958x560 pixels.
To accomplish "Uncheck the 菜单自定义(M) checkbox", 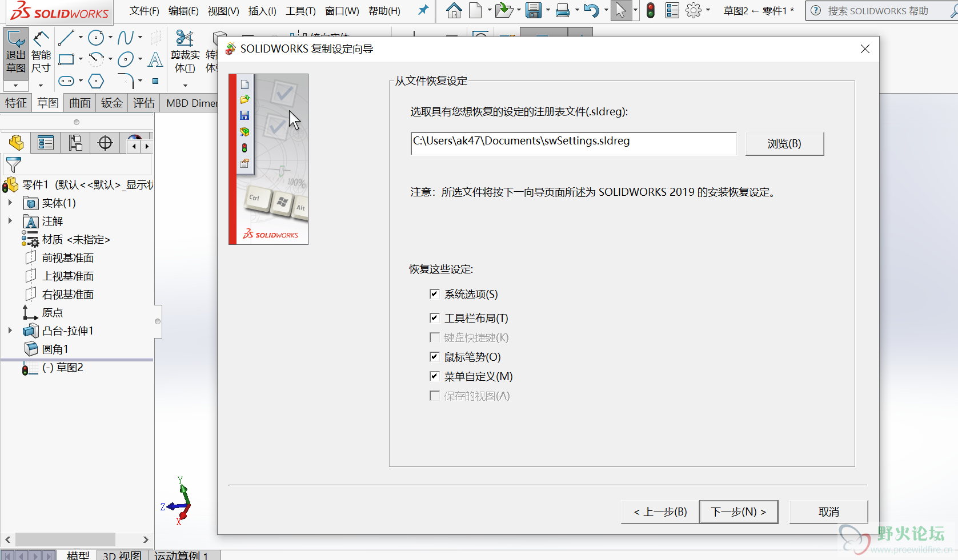I will pos(434,376).
